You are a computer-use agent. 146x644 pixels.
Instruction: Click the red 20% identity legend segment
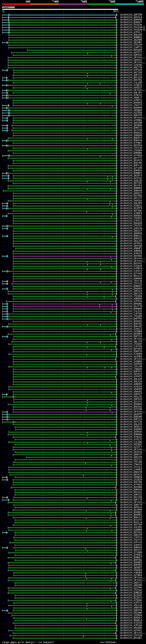(x=16, y=4)
